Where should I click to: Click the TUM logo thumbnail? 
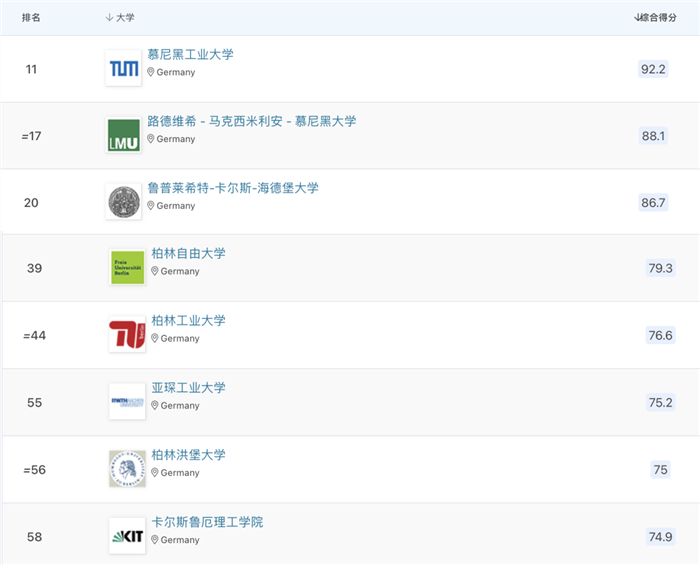[124, 68]
